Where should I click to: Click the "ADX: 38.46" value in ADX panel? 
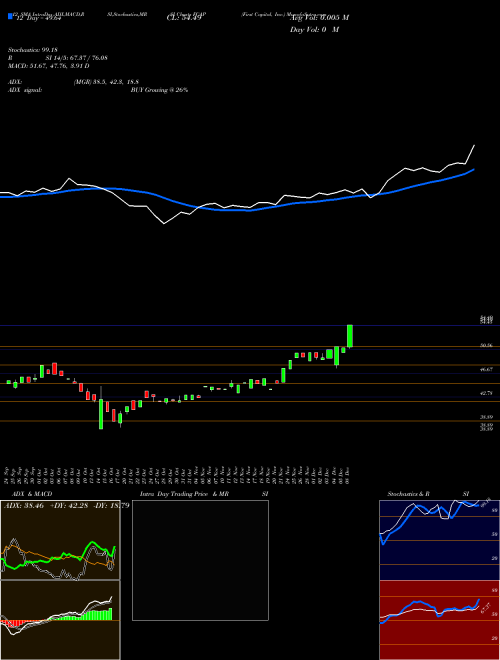(24, 504)
